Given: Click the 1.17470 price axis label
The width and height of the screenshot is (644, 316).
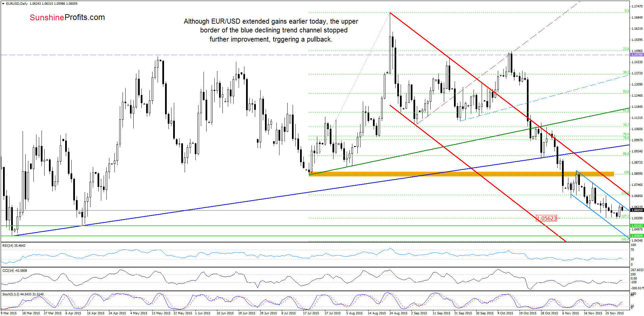Looking at the screenshot, I should 637,6.
